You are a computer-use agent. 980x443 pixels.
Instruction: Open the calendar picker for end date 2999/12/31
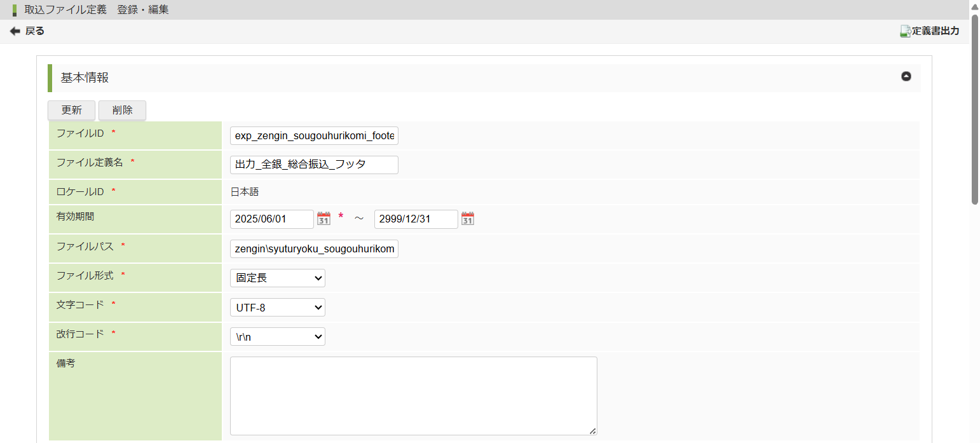[x=468, y=219]
